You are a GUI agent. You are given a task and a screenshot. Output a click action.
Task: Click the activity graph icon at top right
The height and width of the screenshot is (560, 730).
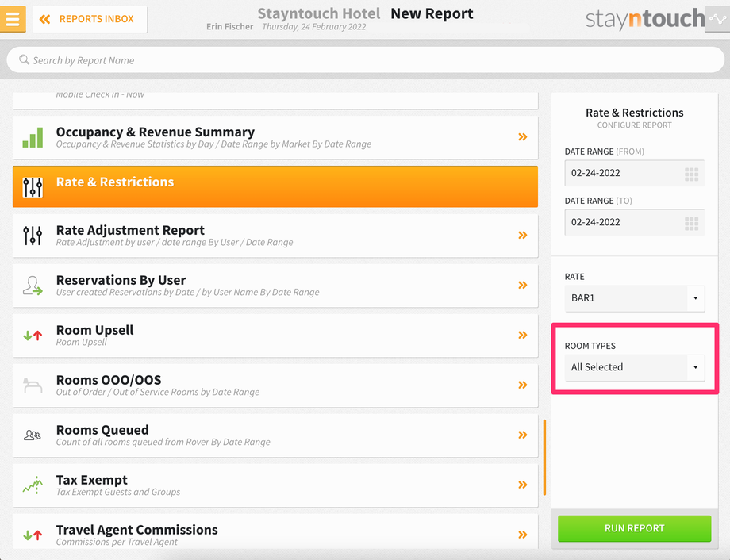point(717,19)
